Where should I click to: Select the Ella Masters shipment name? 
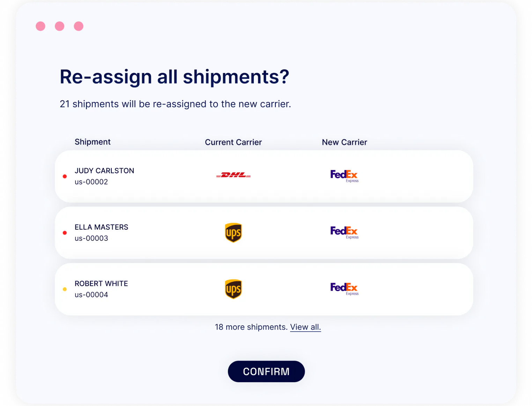pyautogui.click(x=101, y=227)
